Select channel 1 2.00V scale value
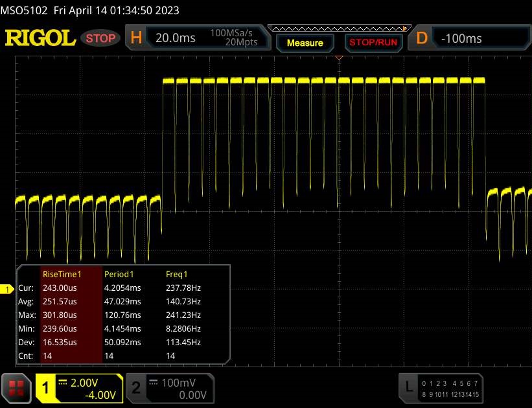Screen dimensions: 532x408 [84, 383]
